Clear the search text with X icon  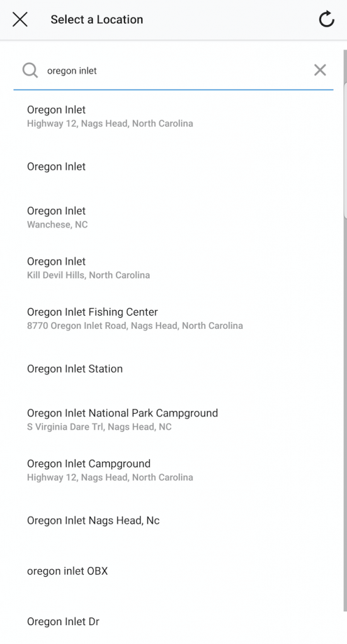pyautogui.click(x=320, y=70)
